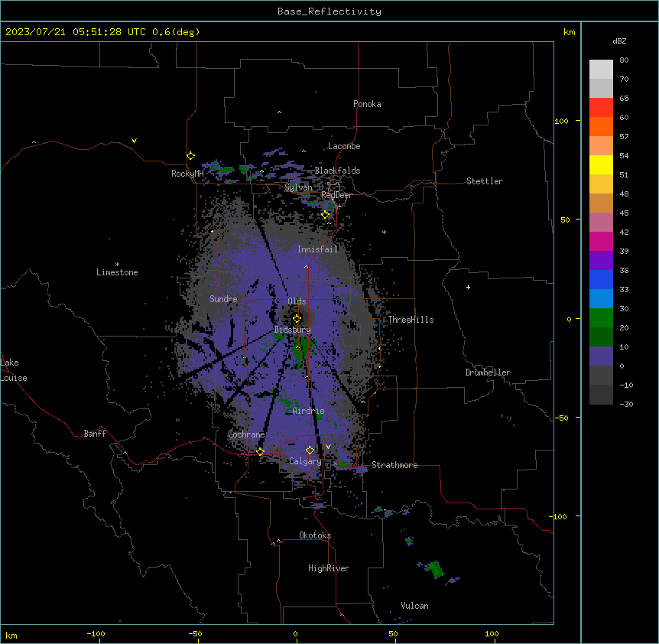
Task: Click the yellow diamond marker above Calgary label
Action: pos(310,450)
